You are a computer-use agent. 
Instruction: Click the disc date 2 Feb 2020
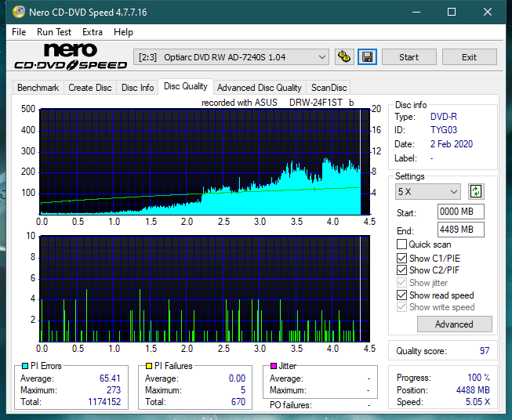click(452, 144)
